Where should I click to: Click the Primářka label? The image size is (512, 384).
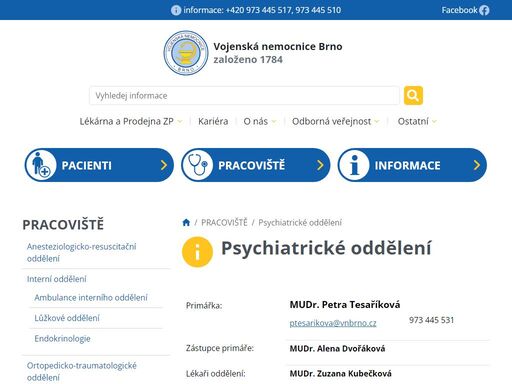click(x=204, y=305)
